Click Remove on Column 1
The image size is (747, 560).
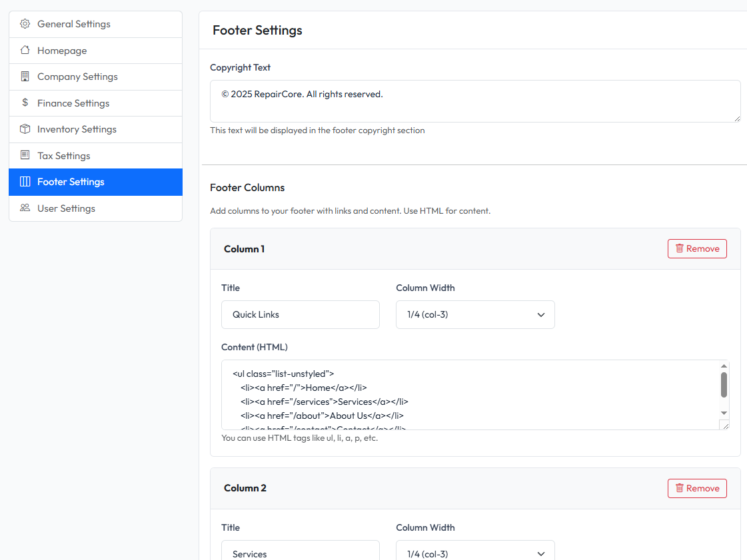[697, 248]
